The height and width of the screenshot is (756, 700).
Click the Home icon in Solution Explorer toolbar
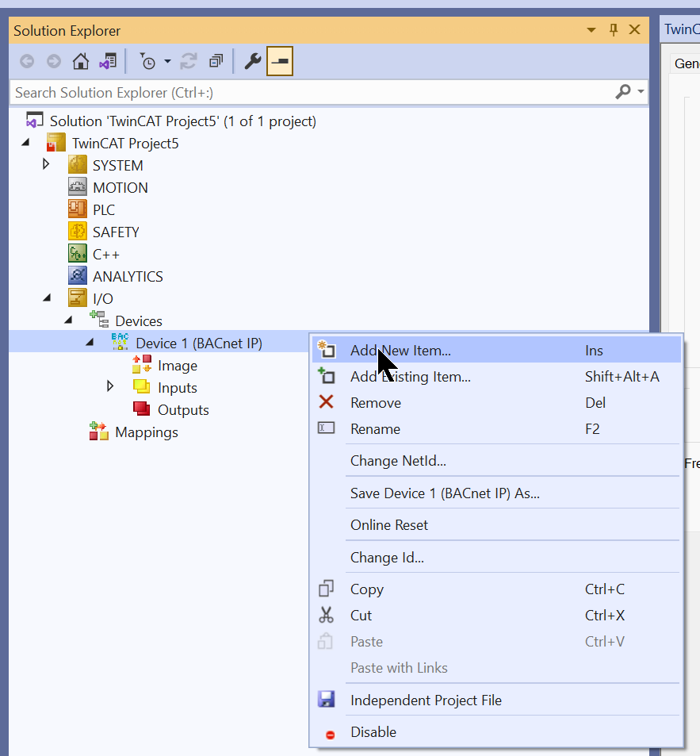tap(80, 62)
